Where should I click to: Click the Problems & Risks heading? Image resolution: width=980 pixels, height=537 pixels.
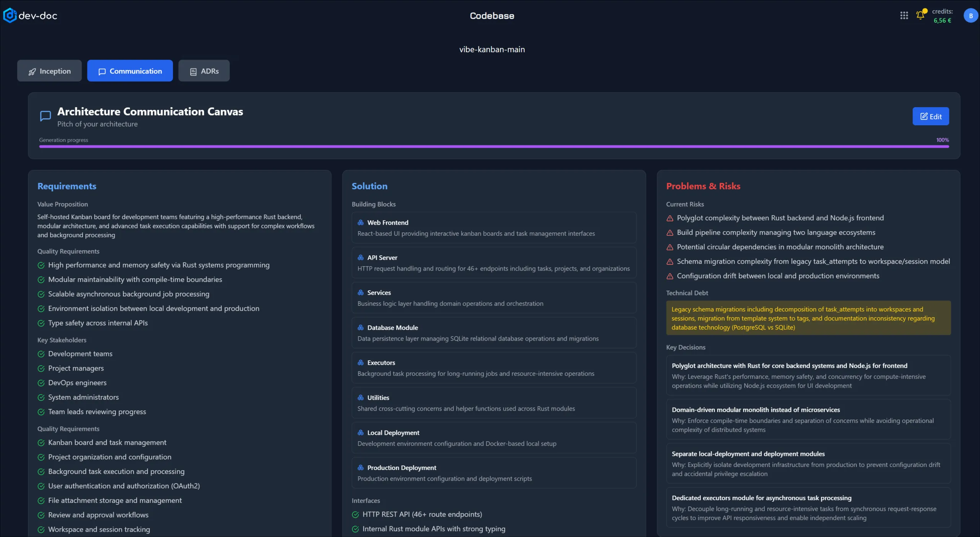point(703,186)
